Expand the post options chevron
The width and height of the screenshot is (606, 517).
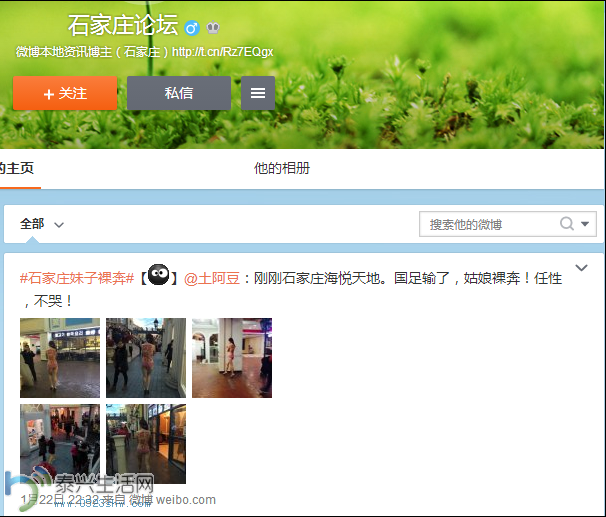(x=583, y=267)
